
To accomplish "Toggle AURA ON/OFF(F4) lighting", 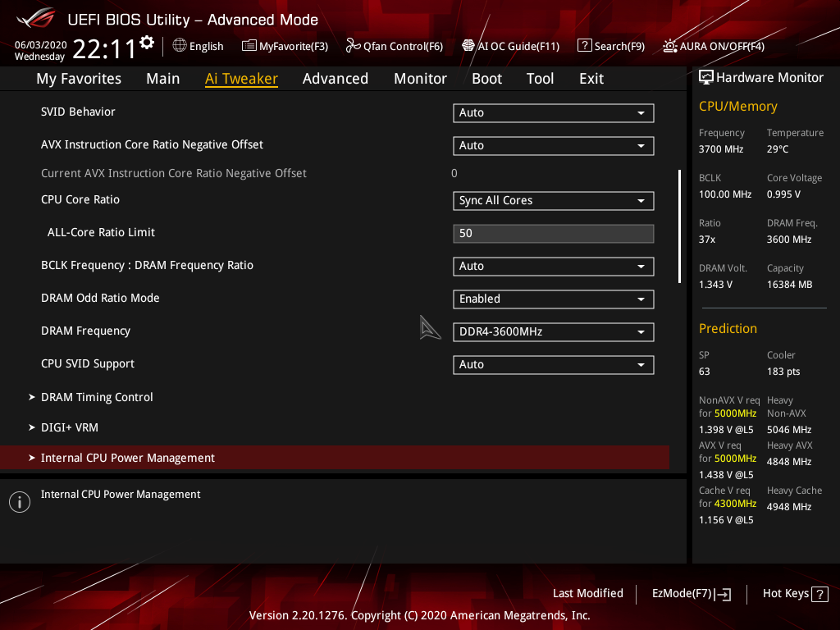I will (712, 46).
